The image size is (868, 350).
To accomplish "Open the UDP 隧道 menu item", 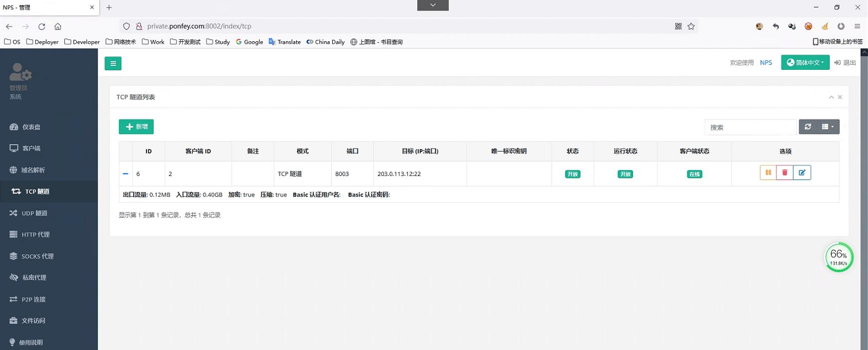I will pos(34,213).
